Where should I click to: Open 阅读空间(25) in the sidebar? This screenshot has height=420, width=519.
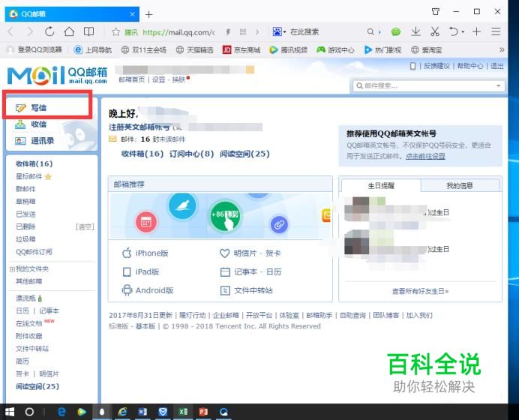coord(37,386)
